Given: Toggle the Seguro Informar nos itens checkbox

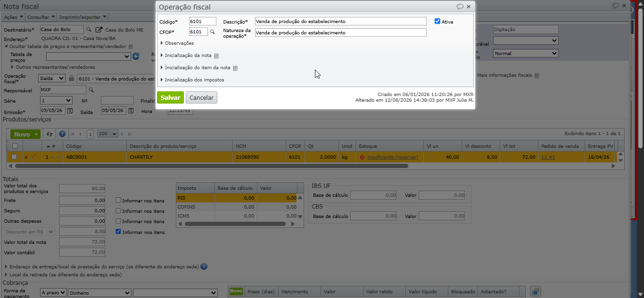Looking at the screenshot, I should tap(118, 211).
